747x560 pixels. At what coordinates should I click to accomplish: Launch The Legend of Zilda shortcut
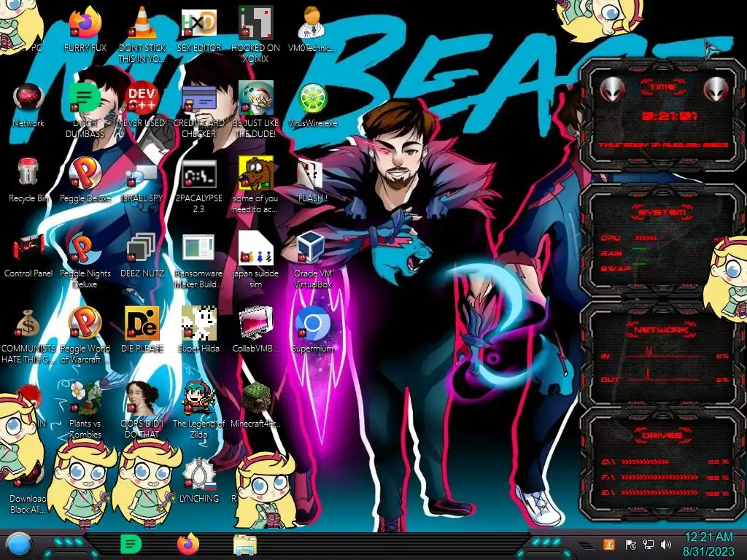click(x=198, y=398)
